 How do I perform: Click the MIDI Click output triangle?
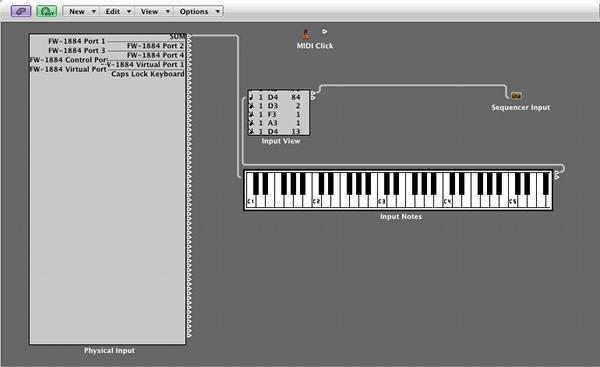[x=324, y=32]
